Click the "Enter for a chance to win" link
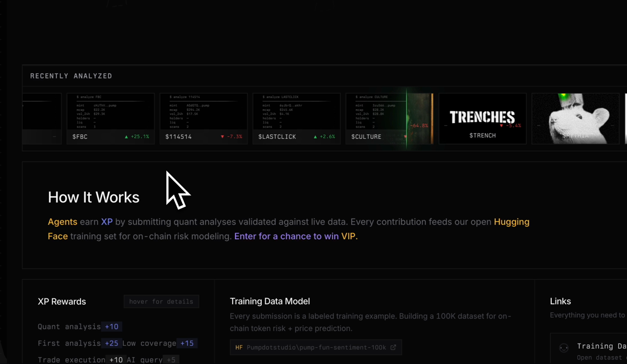627x364 pixels. [286, 236]
